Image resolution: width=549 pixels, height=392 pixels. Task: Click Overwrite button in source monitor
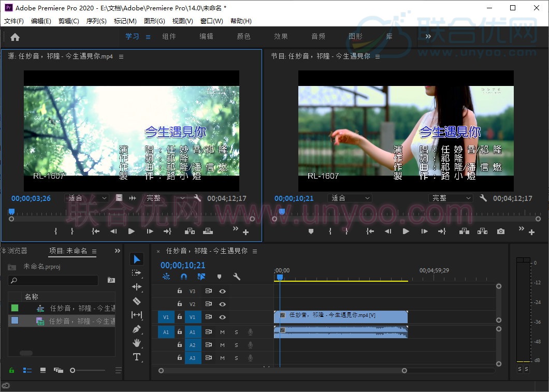pyautogui.click(x=208, y=231)
